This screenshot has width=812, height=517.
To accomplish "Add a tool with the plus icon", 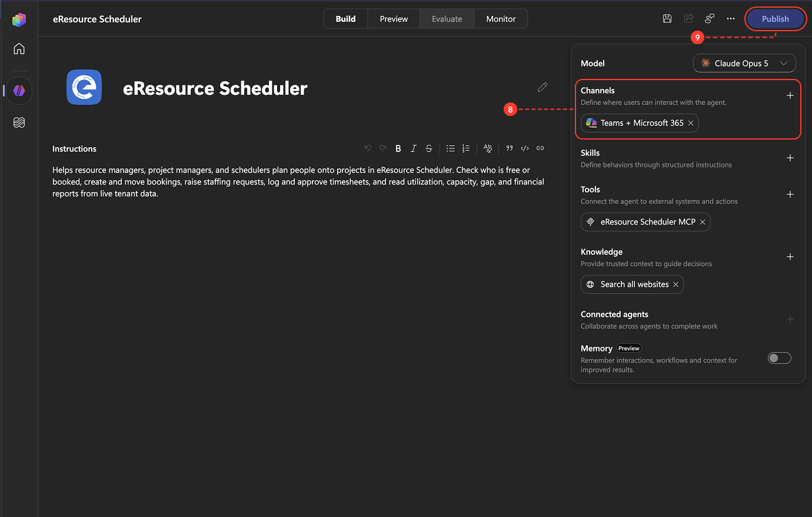I will [x=790, y=194].
